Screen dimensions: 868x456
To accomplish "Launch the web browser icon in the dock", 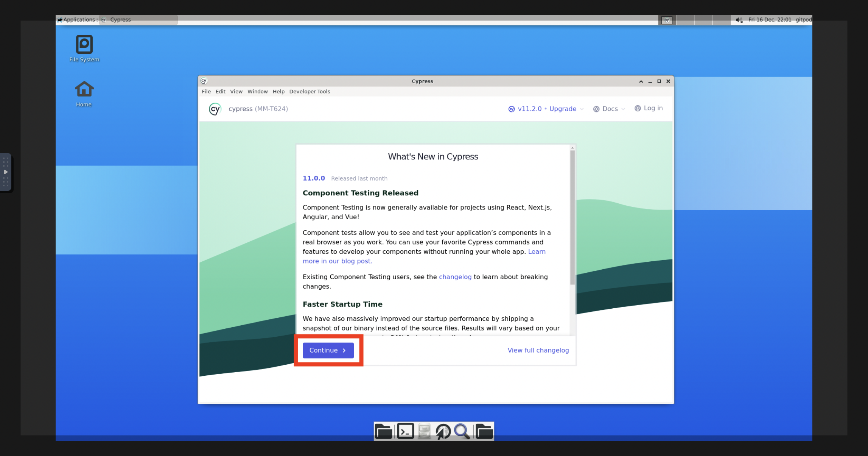I will point(443,431).
